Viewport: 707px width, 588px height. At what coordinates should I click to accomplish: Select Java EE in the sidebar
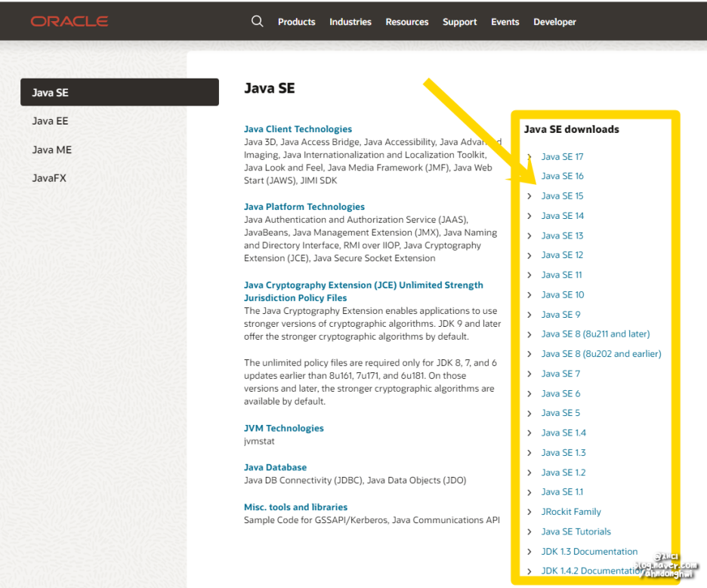[x=50, y=121]
